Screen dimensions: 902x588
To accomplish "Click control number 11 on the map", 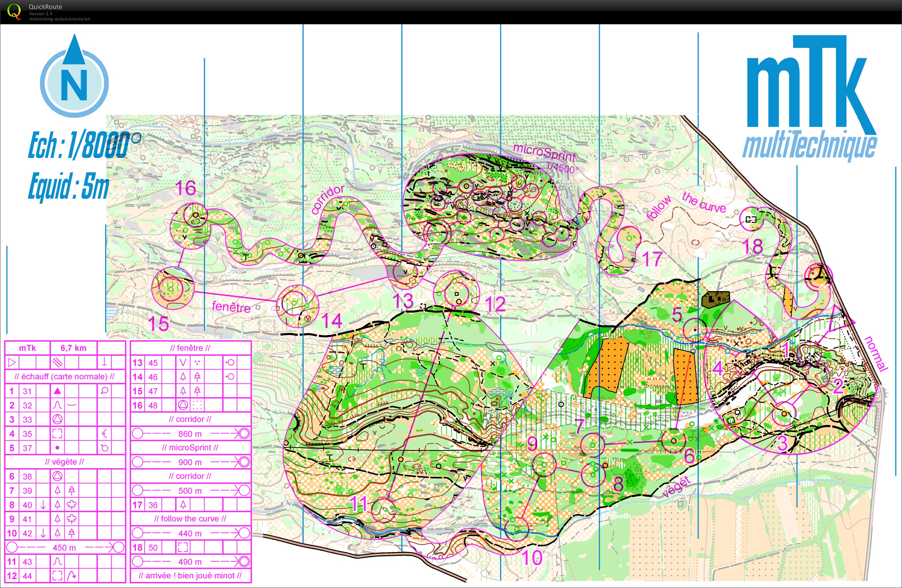I will [x=358, y=504].
